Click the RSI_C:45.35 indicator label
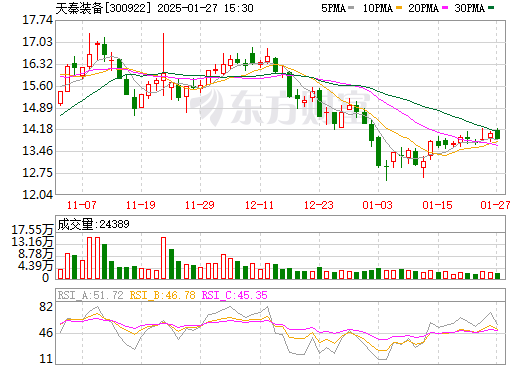520x365 pixels. click(x=235, y=295)
